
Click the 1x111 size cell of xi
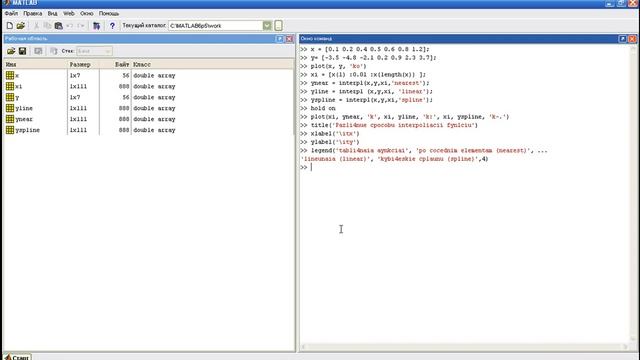click(78, 87)
